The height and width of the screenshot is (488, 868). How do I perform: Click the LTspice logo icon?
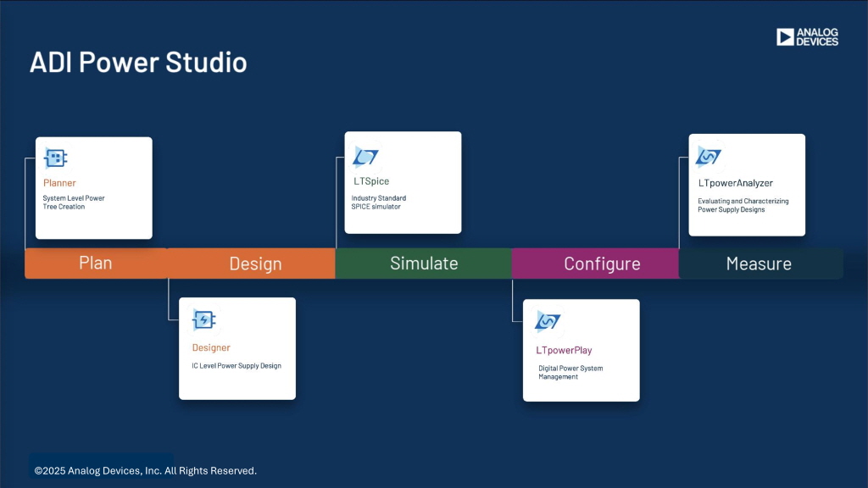coord(365,157)
